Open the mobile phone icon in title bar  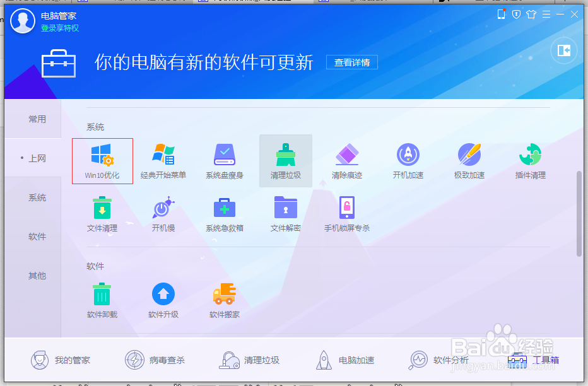coord(502,15)
